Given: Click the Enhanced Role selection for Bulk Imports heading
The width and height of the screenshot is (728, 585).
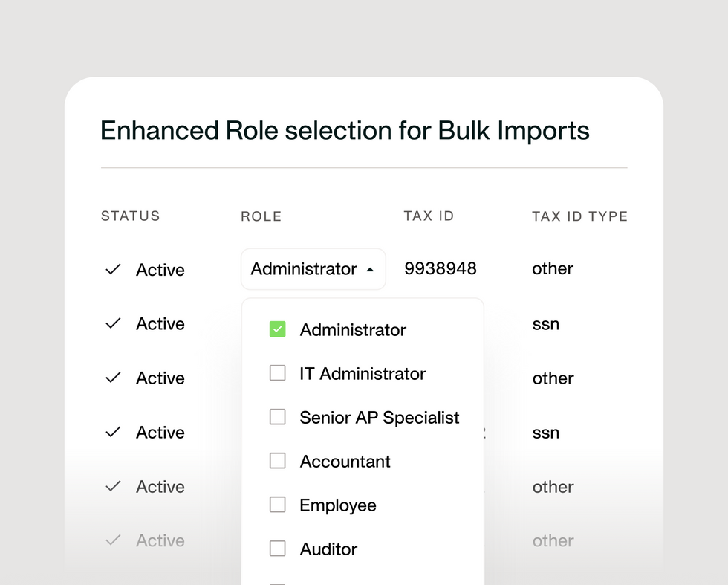Looking at the screenshot, I should tap(345, 131).
